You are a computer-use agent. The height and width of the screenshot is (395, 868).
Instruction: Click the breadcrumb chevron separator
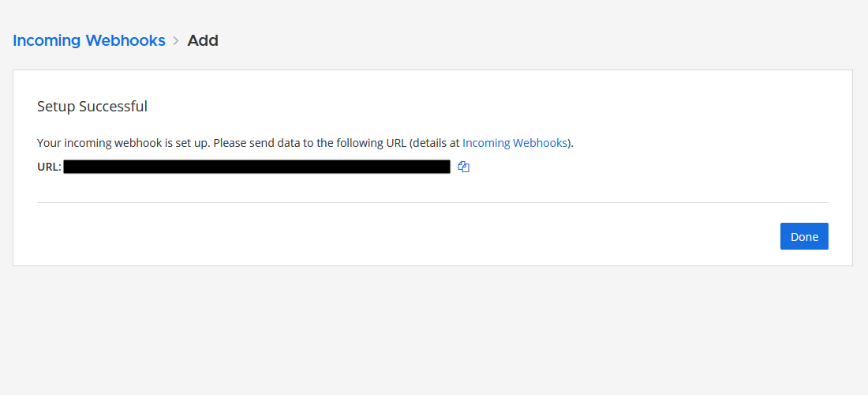tap(176, 40)
